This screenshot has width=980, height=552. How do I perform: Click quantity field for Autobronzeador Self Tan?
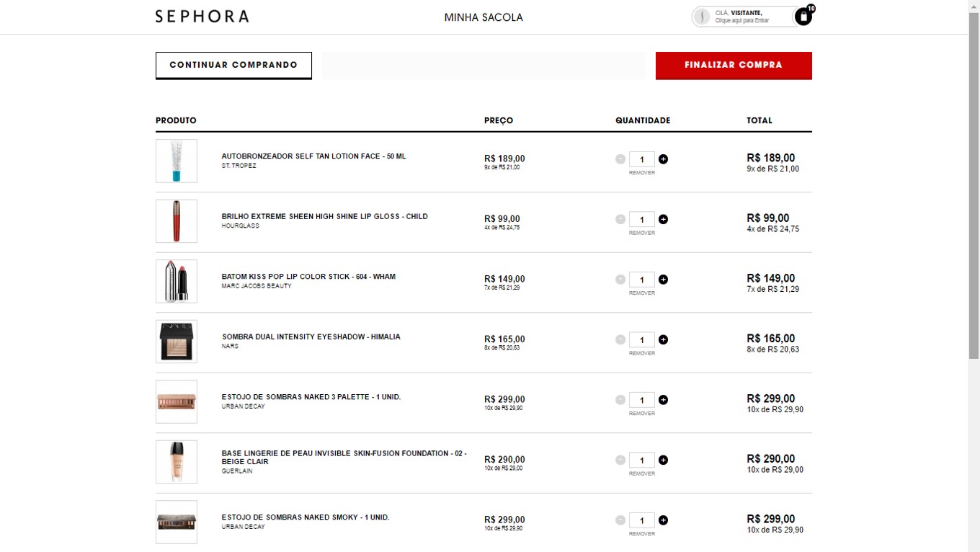[642, 159]
